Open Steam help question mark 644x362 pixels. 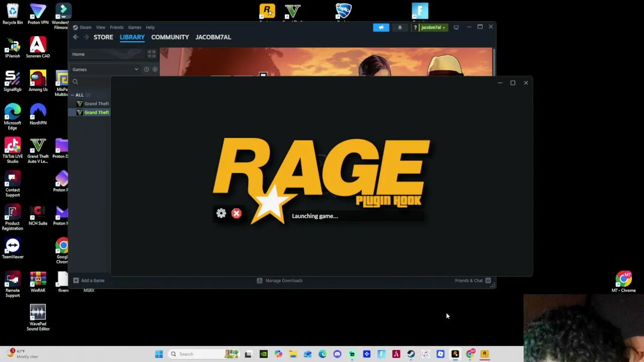(x=415, y=27)
